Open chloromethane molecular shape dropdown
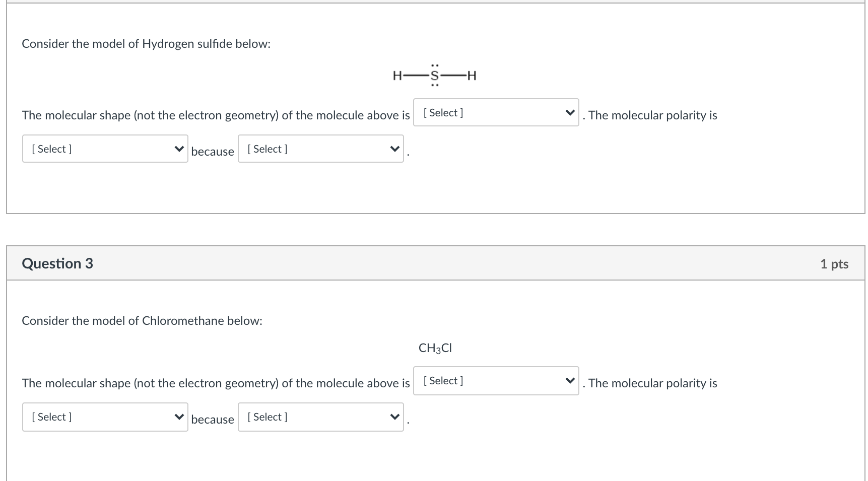 [x=496, y=381]
